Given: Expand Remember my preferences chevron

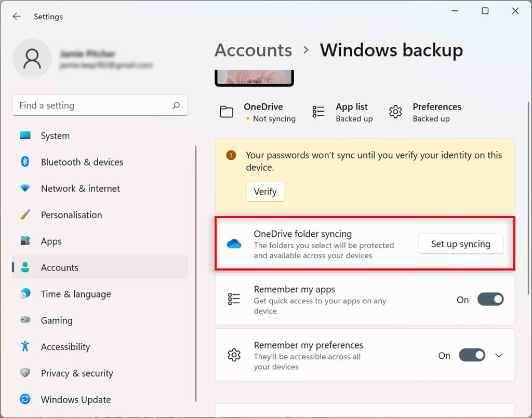Looking at the screenshot, I should [499, 356].
